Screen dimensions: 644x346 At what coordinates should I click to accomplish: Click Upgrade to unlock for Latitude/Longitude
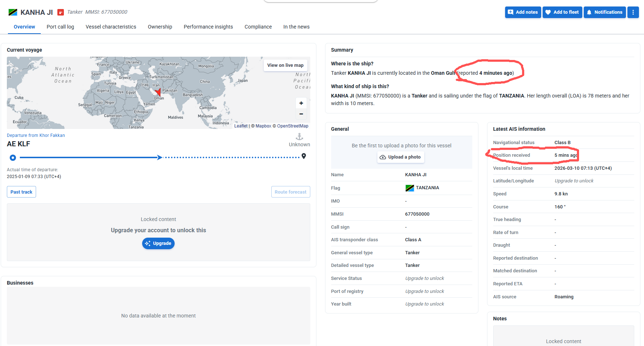(574, 181)
